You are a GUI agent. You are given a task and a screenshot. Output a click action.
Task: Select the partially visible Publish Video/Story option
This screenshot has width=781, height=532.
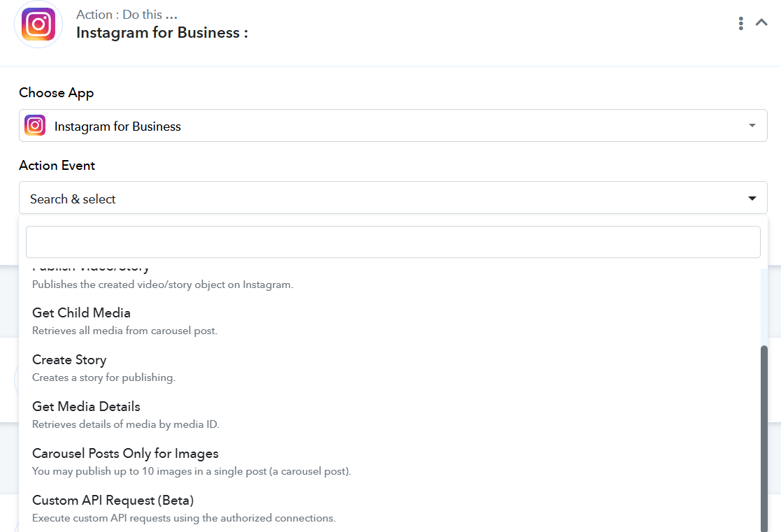point(91,271)
